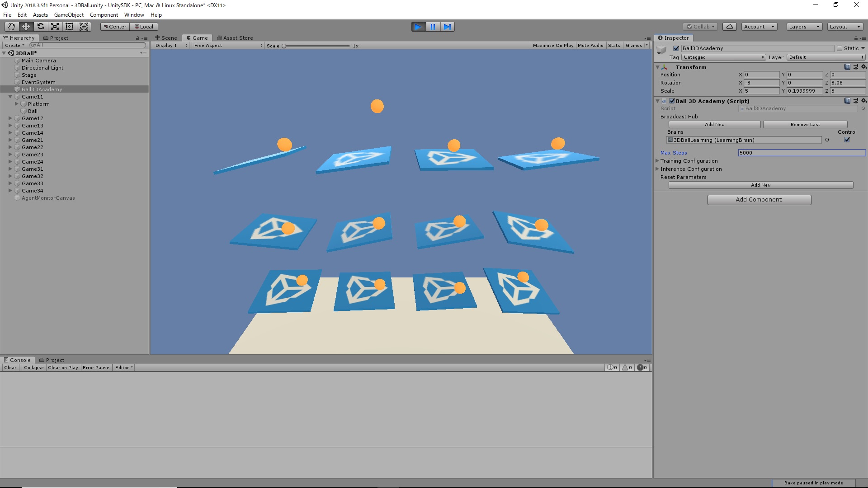Open the Account dropdown
The height and width of the screenshot is (488, 868).
click(759, 27)
